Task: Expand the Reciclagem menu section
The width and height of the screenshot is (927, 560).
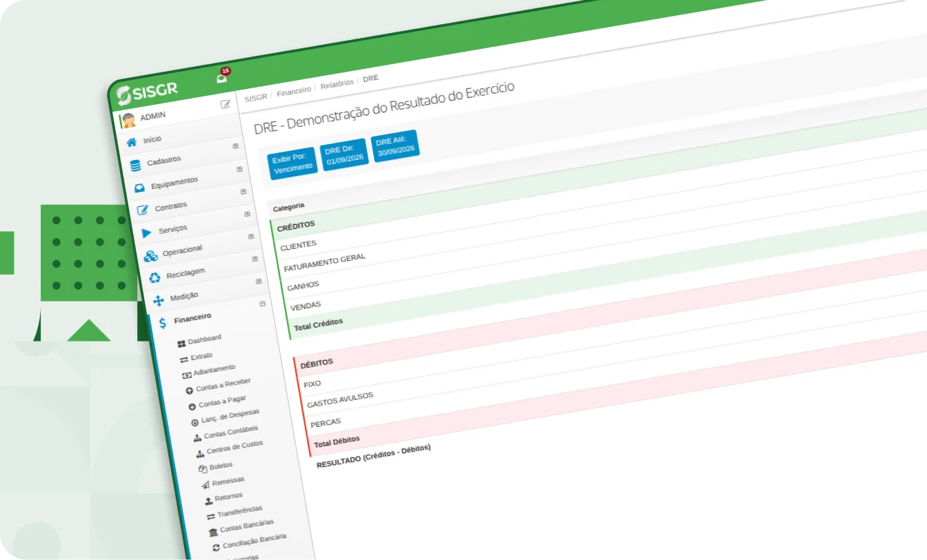Action: (255, 259)
